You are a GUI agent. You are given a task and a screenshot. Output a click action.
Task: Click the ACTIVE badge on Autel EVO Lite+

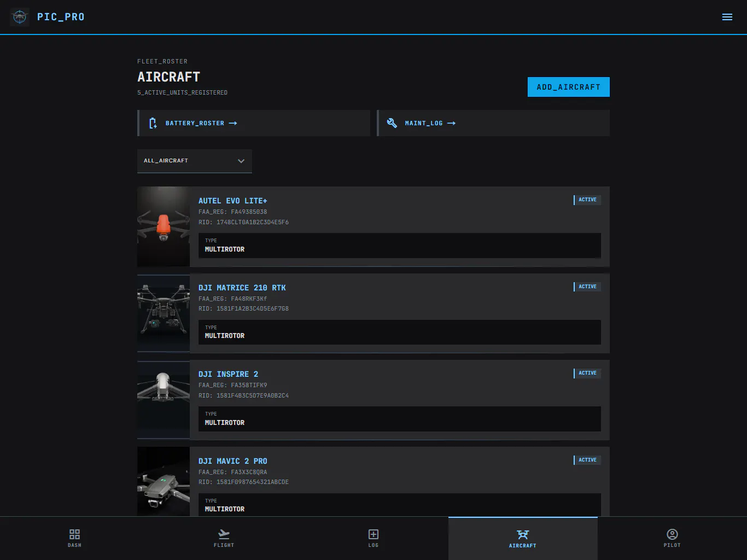[x=587, y=200]
